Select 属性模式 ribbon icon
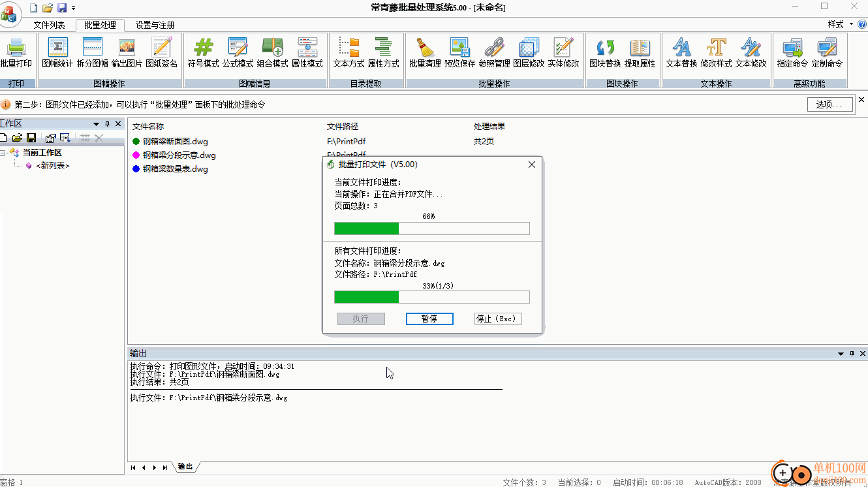The image size is (868, 487). tap(307, 53)
